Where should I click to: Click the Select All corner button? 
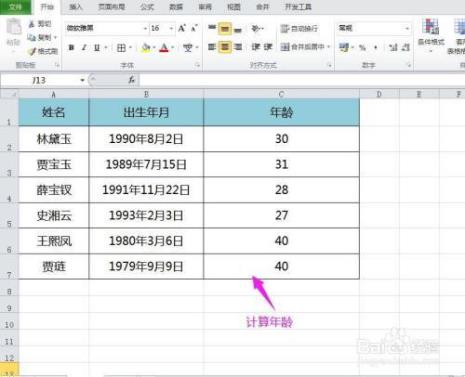[9, 94]
